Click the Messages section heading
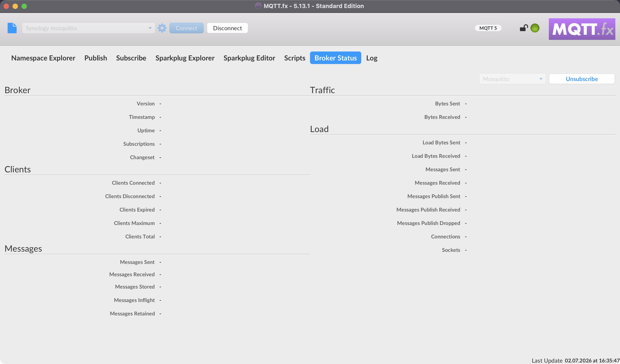Viewport: 620px width, 364px height. click(23, 248)
